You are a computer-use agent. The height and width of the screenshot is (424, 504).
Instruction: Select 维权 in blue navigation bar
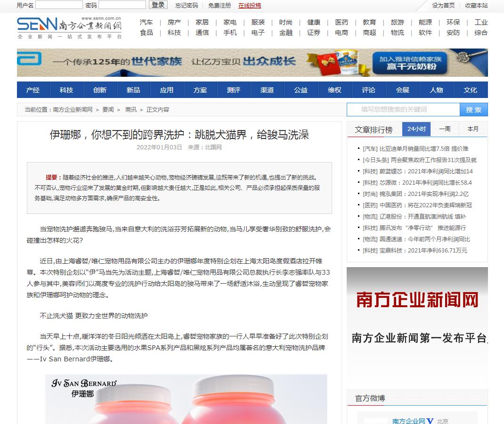tap(334, 90)
